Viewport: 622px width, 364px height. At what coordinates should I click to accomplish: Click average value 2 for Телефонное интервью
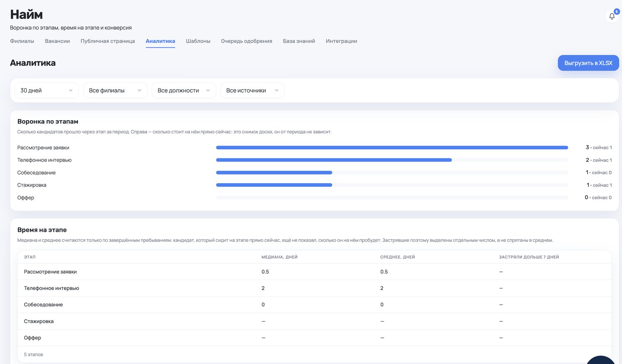pyautogui.click(x=382, y=288)
